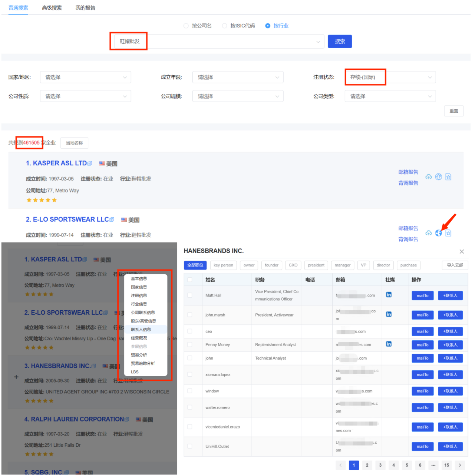Click the cloud upload icon for E-LO SPORTSWEAR LLC
This screenshot has width=472, height=476.
pos(429,233)
